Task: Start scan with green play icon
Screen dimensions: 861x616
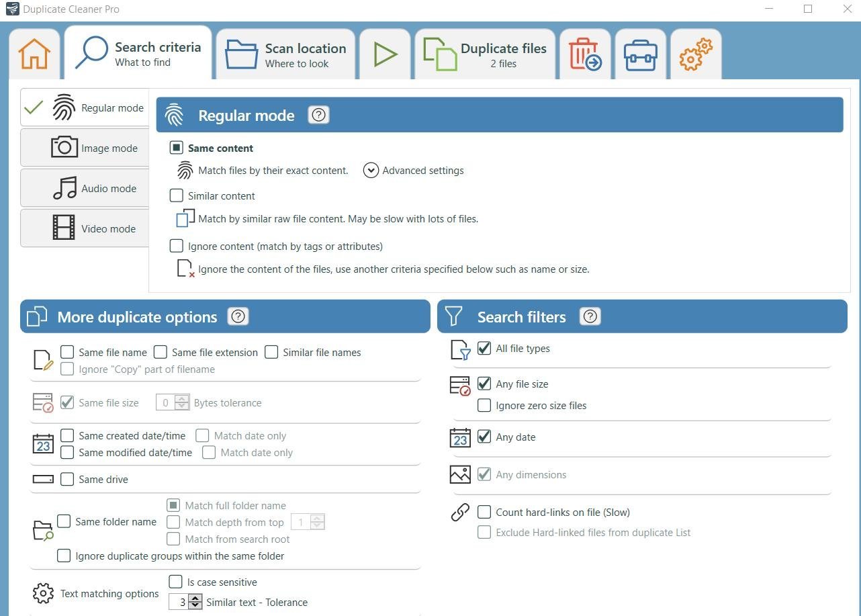Action: (x=385, y=54)
